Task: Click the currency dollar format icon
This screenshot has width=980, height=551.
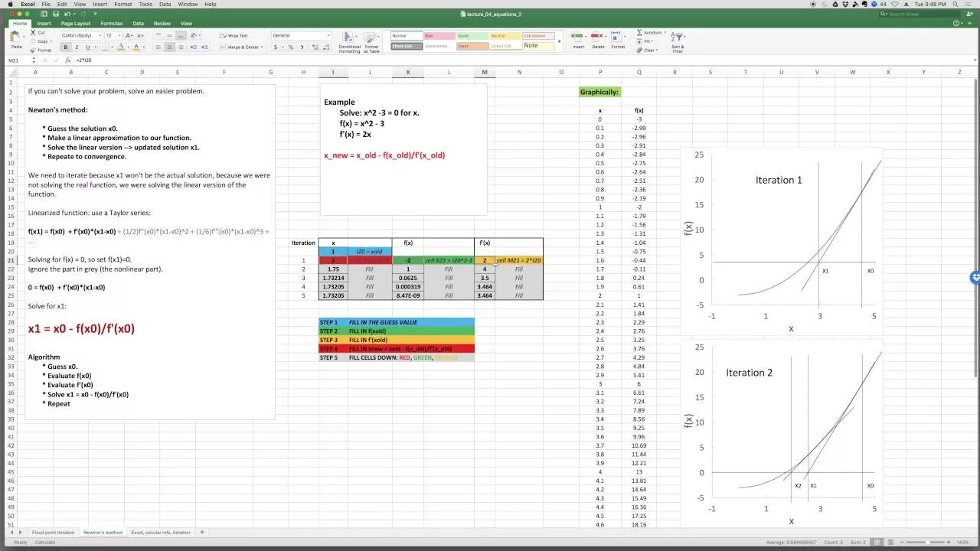Action: click(276, 47)
